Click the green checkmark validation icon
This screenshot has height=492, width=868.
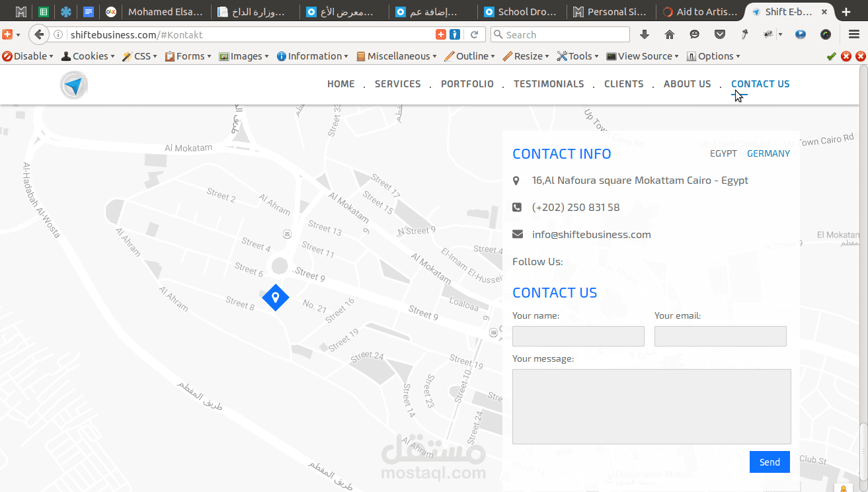click(832, 56)
